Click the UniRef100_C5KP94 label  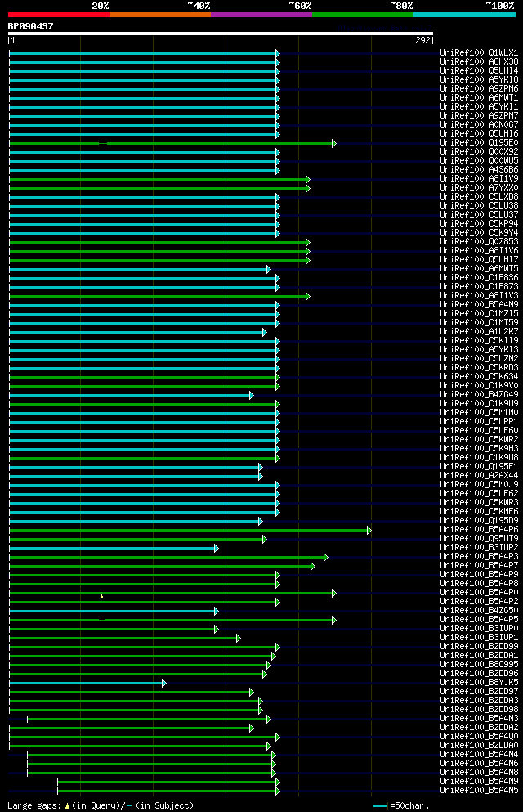pyautogui.click(x=479, y=224)
